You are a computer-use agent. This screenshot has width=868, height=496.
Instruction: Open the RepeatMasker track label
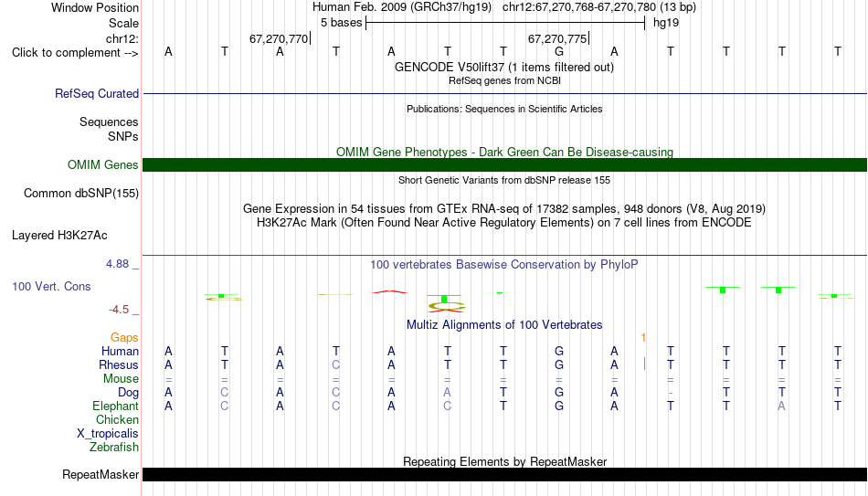[101, 474]
